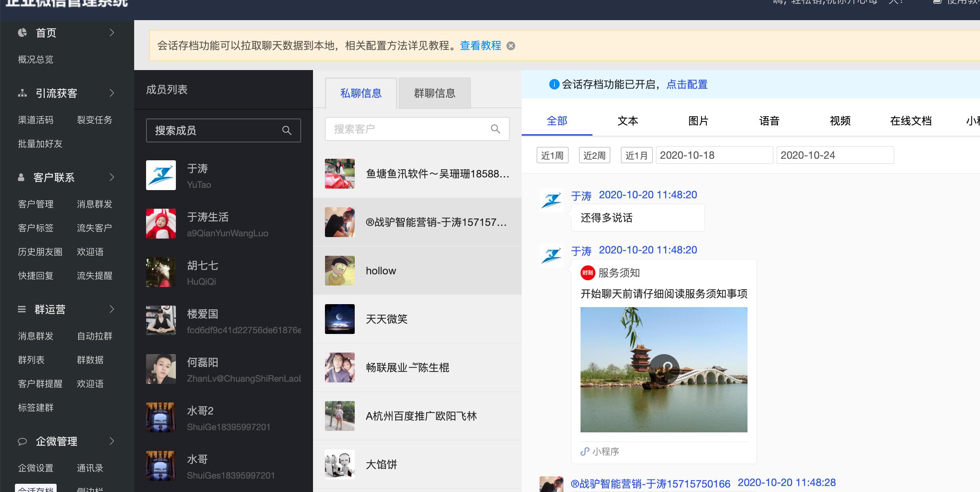The height and width of the screenshot is (492, 980).
Task: Click the customer search magnifier icon
Action: tap(496, 130)
